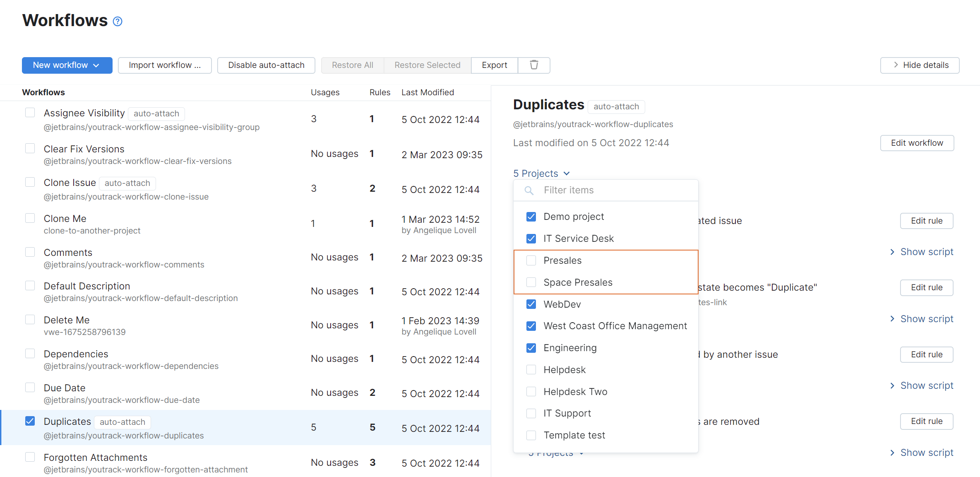This screenshot has height=477, width=980.
Task: Click the auto-attach label next to Assignee Visibility
Action: point(156,113)
